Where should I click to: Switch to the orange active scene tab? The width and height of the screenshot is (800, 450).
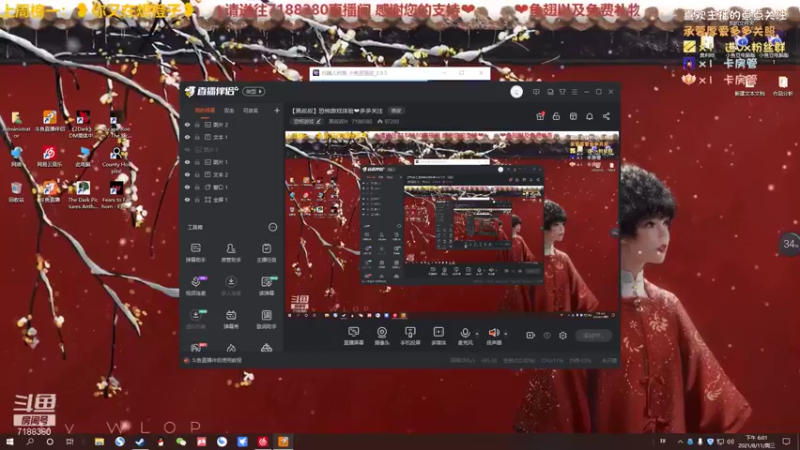[x=205, y=111]
